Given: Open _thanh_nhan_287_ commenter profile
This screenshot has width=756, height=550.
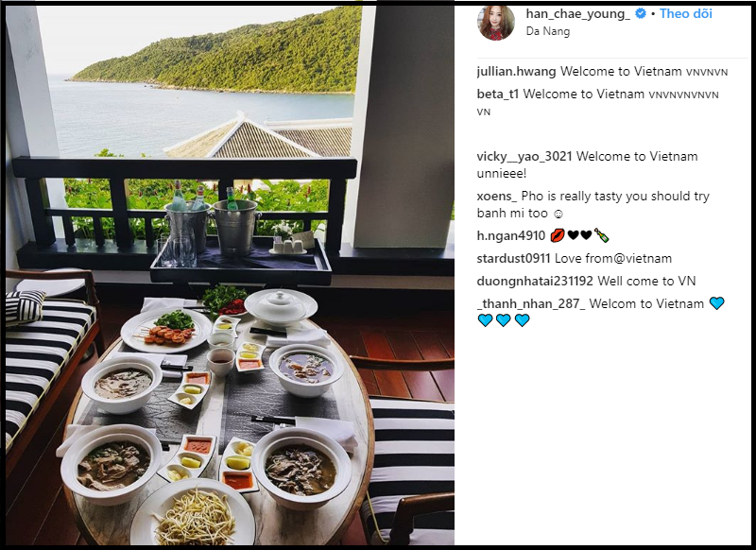Looking at the screenshot, I should (531, 303).
